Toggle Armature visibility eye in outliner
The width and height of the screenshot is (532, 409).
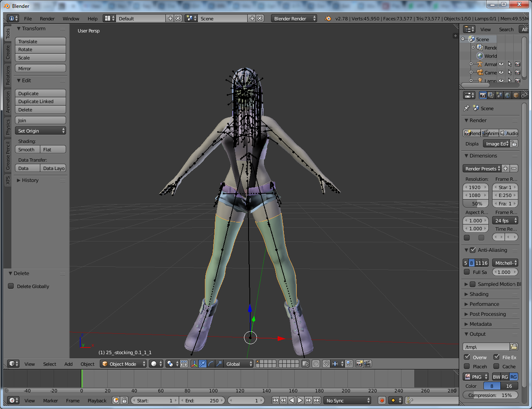click(501, 64)
